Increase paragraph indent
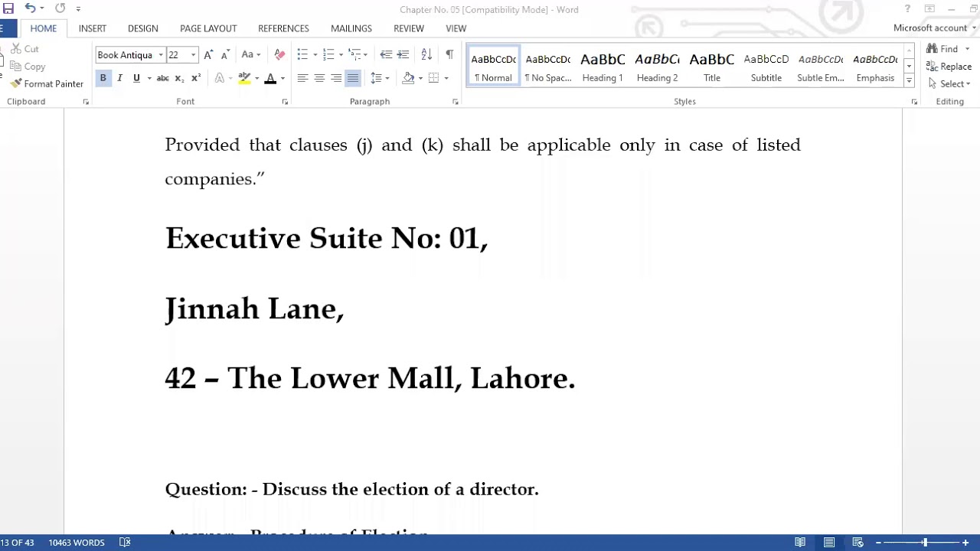 click(403, 55)
